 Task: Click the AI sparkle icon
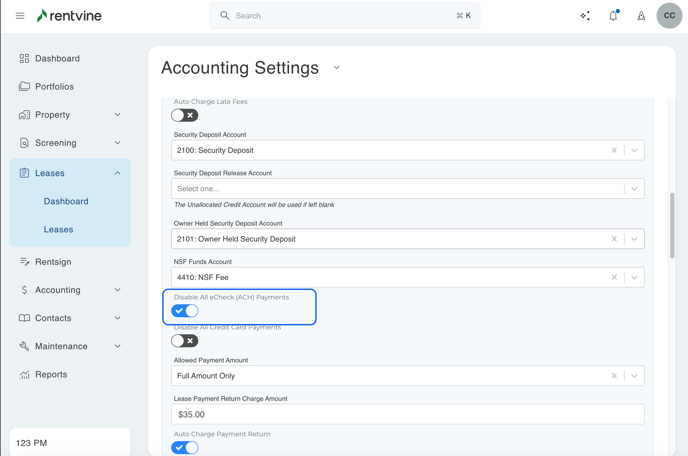point(585,16)
